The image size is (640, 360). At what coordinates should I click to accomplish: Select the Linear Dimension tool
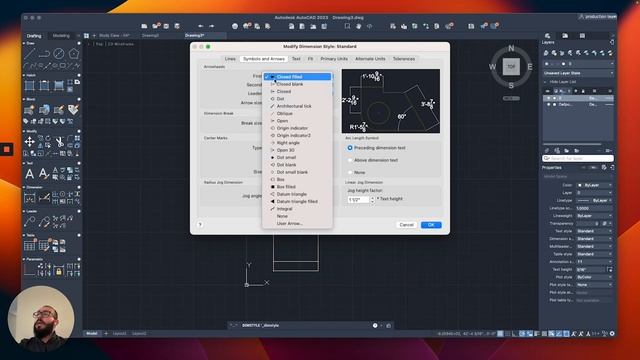point(29,198)
